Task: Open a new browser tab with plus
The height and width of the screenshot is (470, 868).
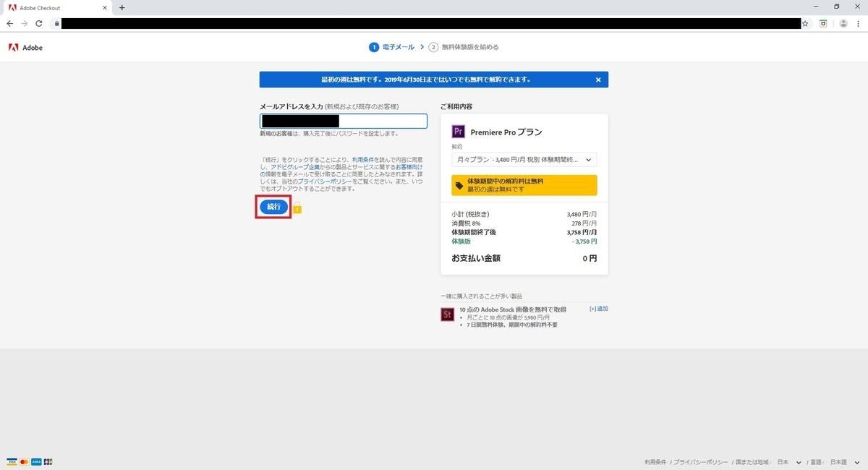Action: click(122, 7)
